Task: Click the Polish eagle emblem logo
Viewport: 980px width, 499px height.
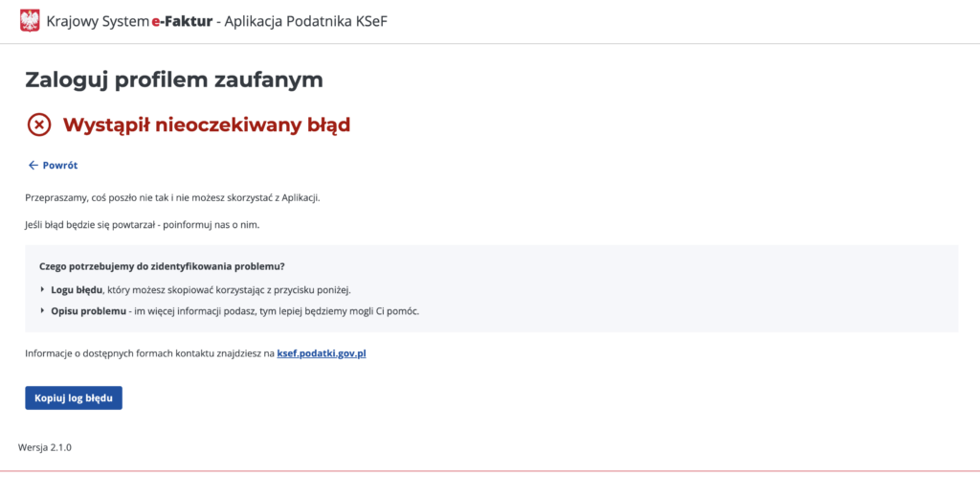Action: [30, 20]
